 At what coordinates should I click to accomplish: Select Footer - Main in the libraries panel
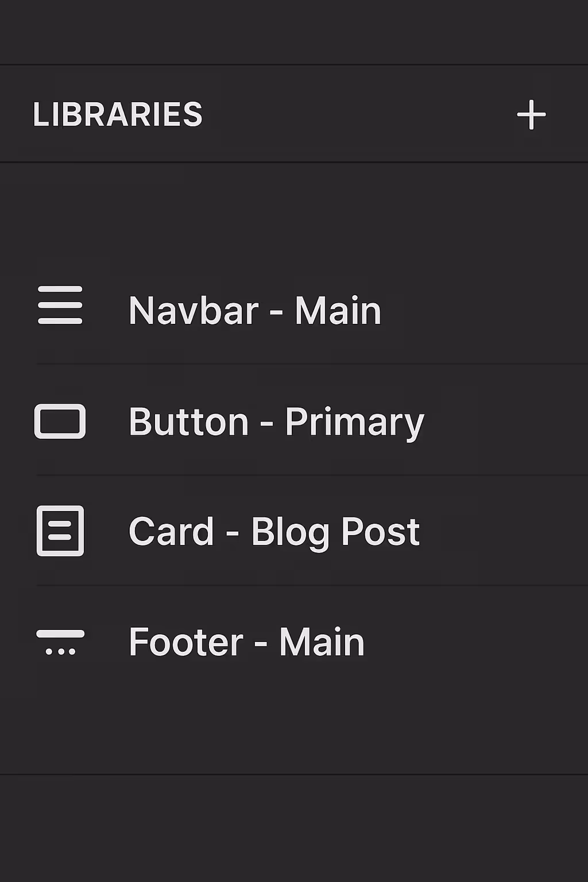(246, 641)
